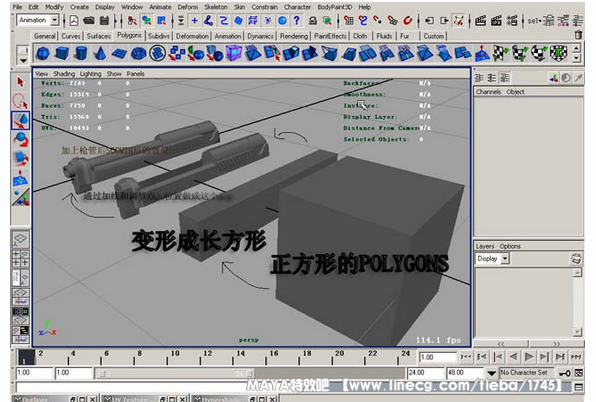Toggle magnet snap icon in status line
Image resolution: width=596 pixels, height=402 pixels.
click(407, 20)
